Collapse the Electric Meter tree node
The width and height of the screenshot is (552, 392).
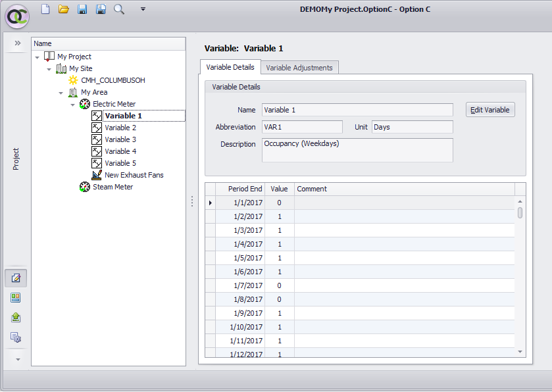(x=72, y=105)
